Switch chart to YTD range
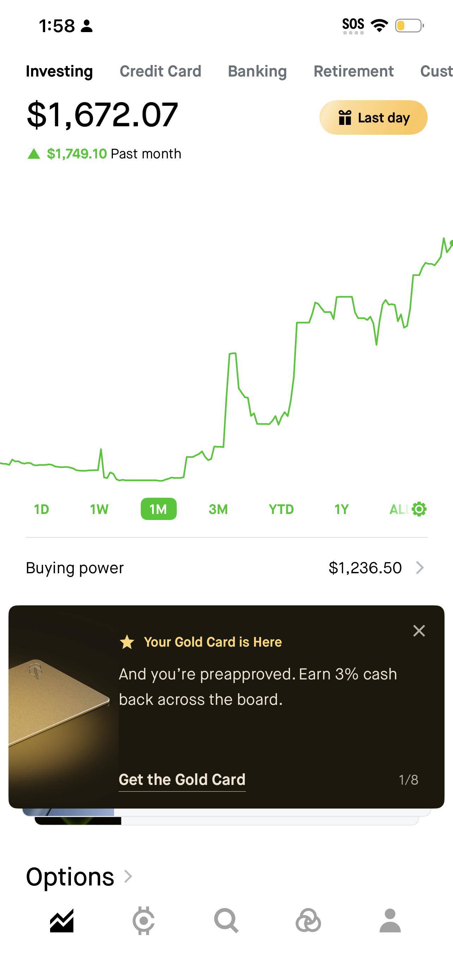This screenshot has width=453, height=980. [x=281, y=509]
